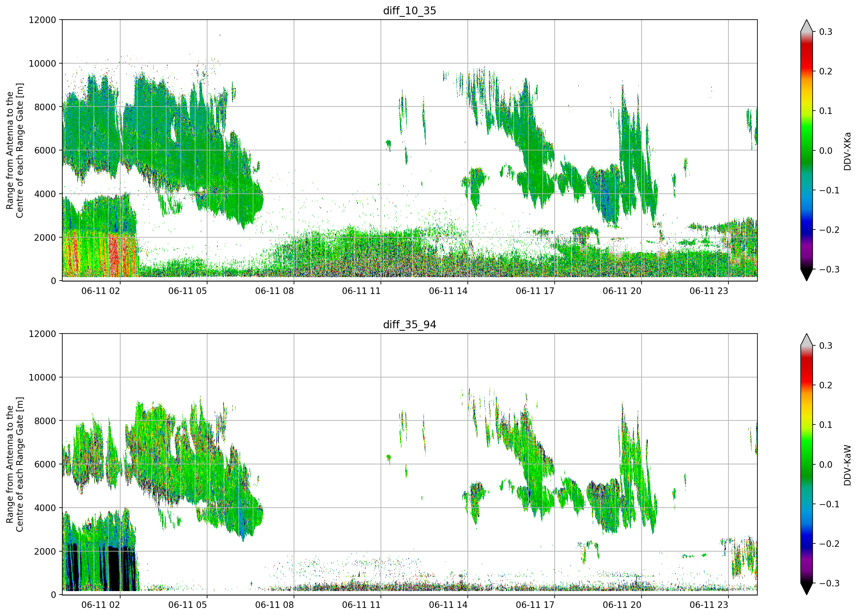Screen dimensions: 858x616
Task: Click the −0.3 tick on DDV-KaW colorbar
Action: point(829,584)
